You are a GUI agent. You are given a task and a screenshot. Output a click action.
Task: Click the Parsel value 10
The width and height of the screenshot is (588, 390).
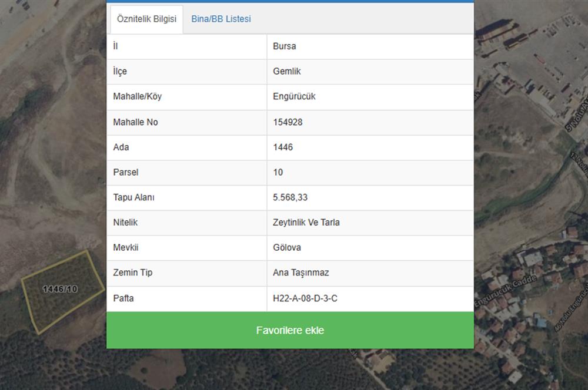278,173
